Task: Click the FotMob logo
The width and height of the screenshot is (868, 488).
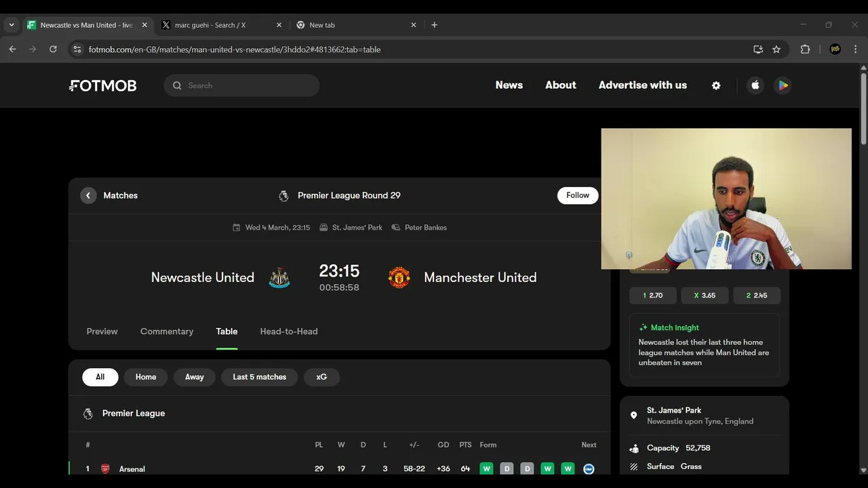Action: 103,85
